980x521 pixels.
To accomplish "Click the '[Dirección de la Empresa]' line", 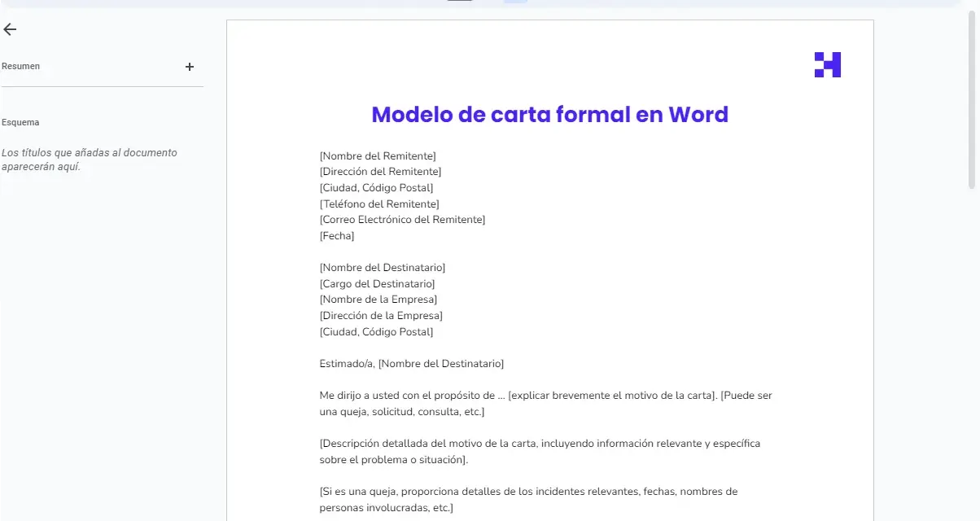I will click(381, 316).
